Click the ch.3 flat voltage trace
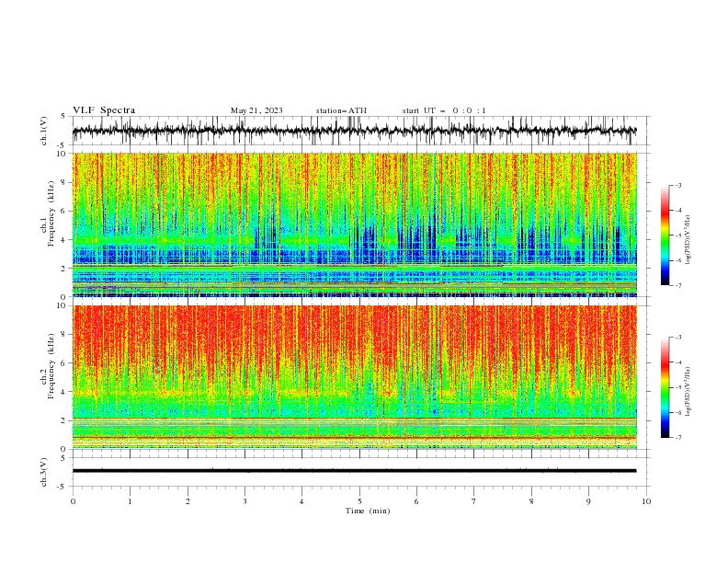Viewport: 728px width, 563px height. (354, 471)
